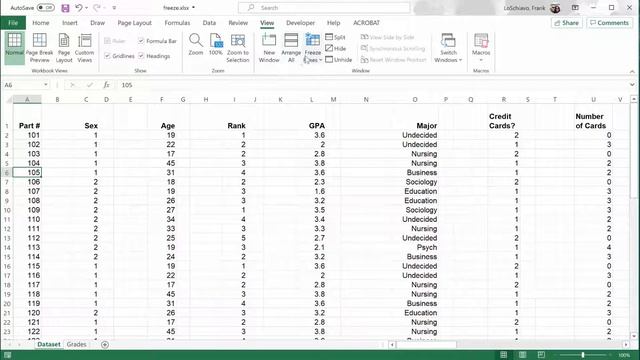Screen dimensions: 640x360
Task: Toggle AutoSave switch
Action: [x=46, y=8]
